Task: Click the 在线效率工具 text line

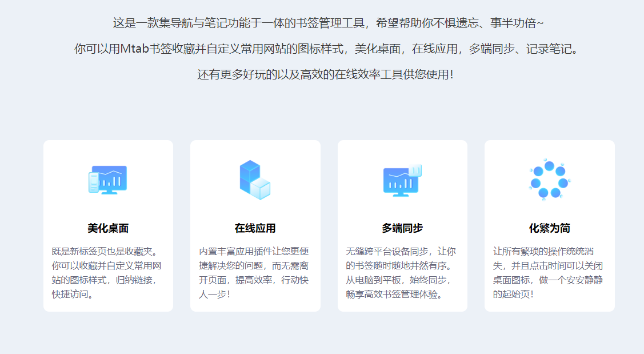Action: click(x=322, y=76)
